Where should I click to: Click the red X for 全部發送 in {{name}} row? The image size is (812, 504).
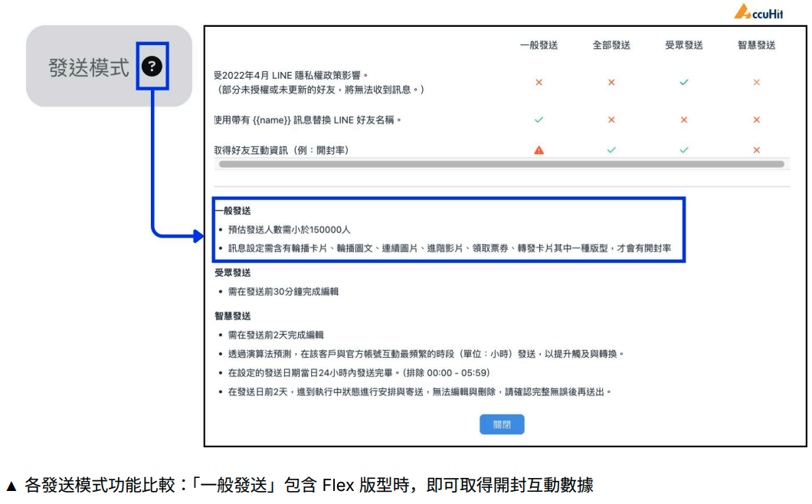click(611, 119)
